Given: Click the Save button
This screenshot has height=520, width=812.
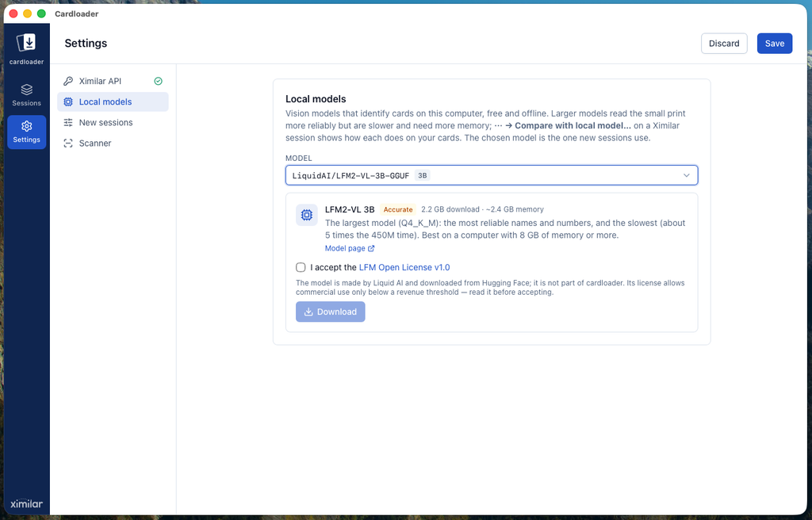Looking at the screenshot, I should [x=774, y=44].
